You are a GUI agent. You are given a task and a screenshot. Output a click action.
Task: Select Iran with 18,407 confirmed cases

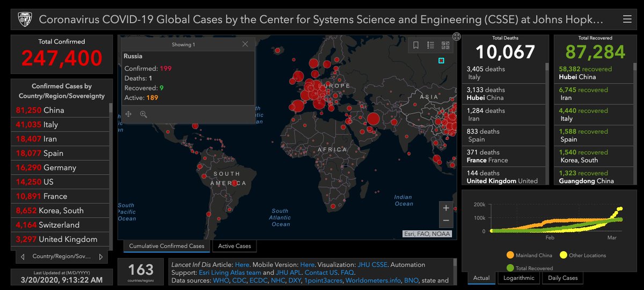point(60,139)
